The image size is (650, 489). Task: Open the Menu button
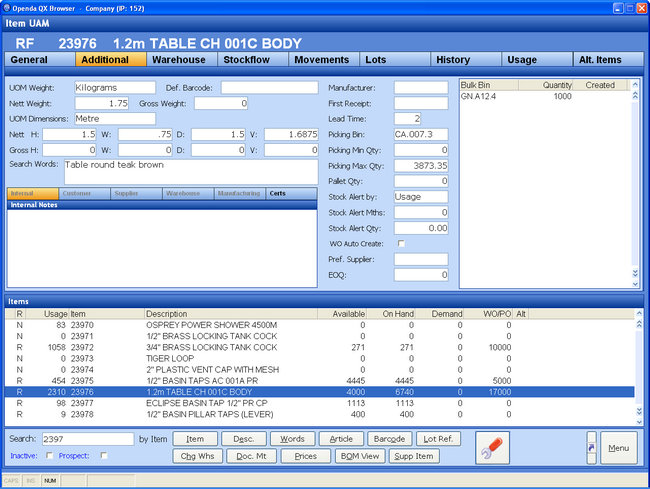pyautogui.click(x=619, y=448)
